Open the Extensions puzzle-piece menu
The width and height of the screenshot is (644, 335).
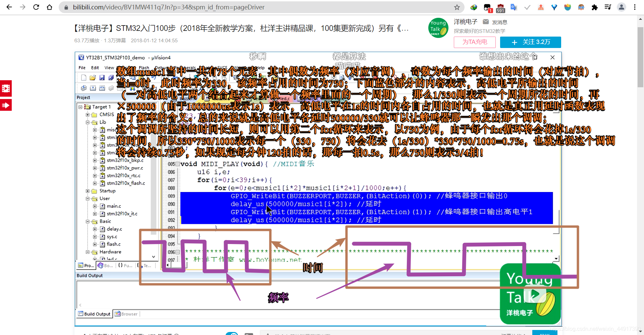(x=594, y=7)
